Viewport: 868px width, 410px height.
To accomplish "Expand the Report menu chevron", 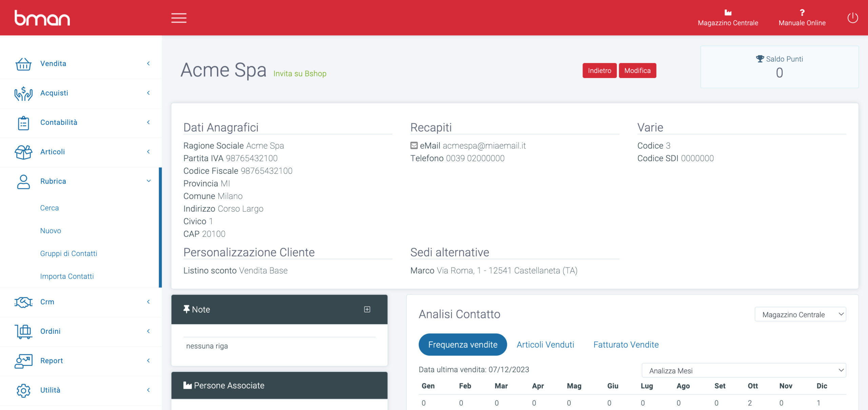I will (x=148, y=360).
